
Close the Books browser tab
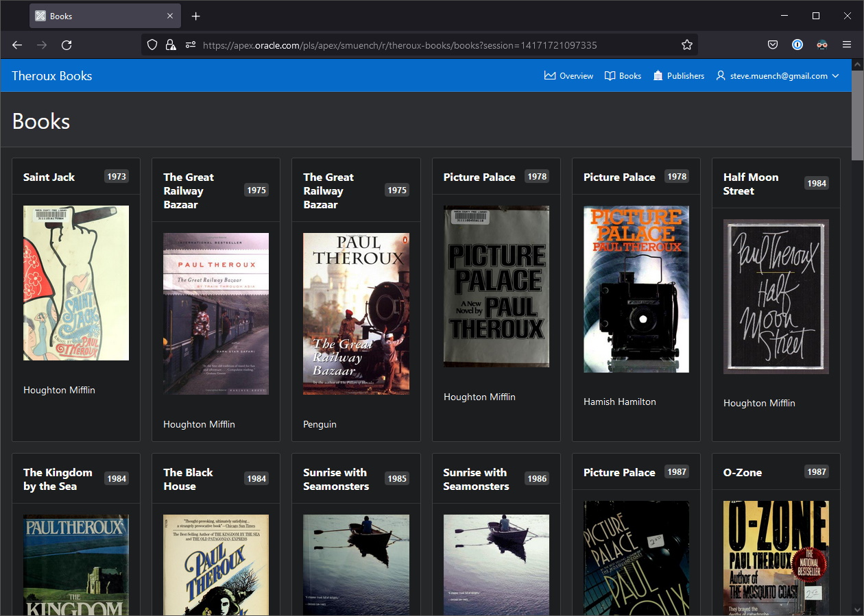pyautogui.click(x=170, y=16)
